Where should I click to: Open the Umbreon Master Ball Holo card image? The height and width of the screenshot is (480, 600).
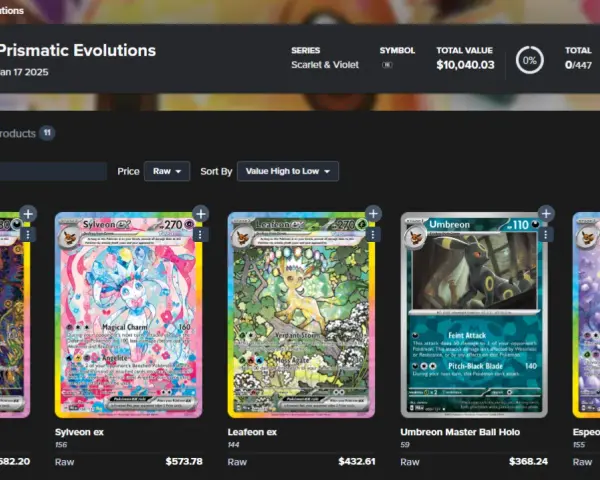click(474, 315)
